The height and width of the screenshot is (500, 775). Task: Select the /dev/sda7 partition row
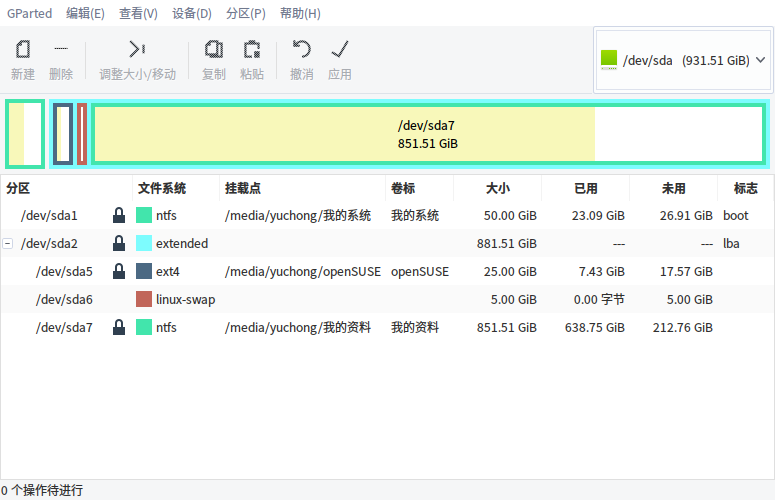click(x=387, y=328)
